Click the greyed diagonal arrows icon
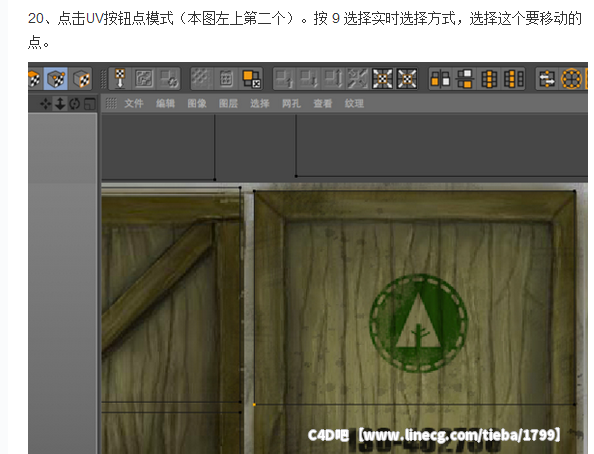594x454 pixels. pos(357,79)
